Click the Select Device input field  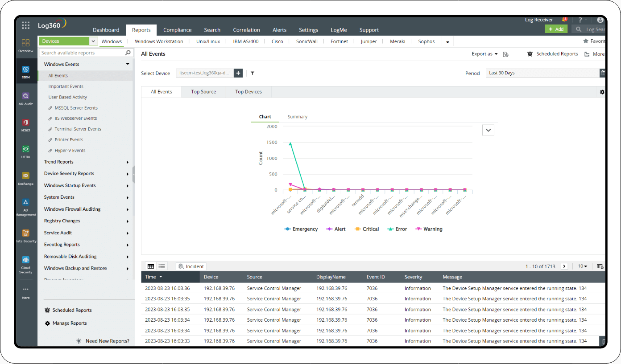click(204, 73)
